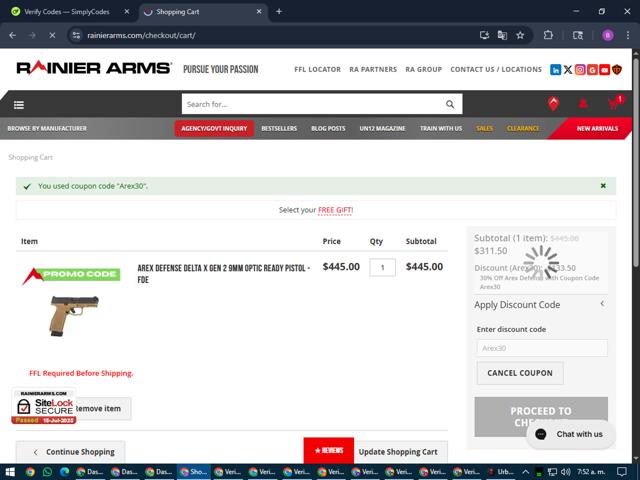Open Microsoft Edge from the taskbar

coord(64,472)
